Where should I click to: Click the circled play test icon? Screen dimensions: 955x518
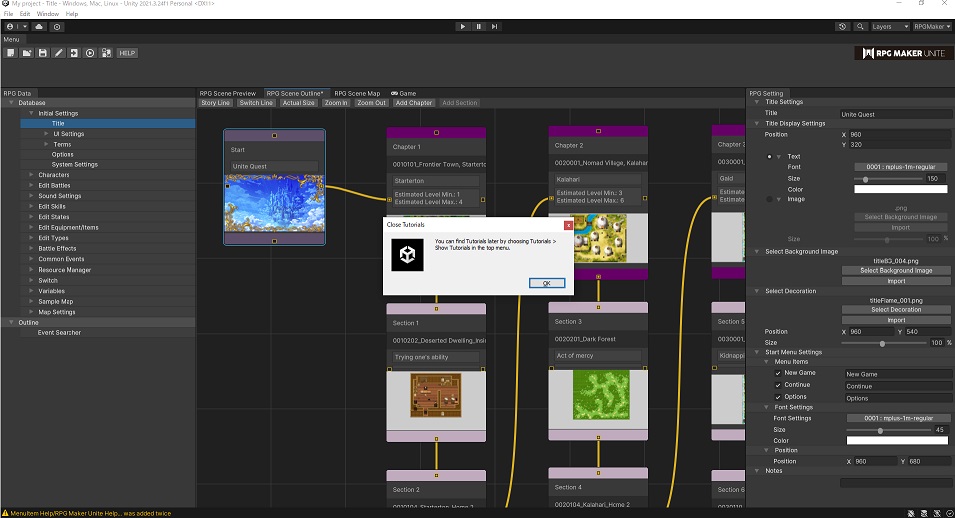pos(90,53)
